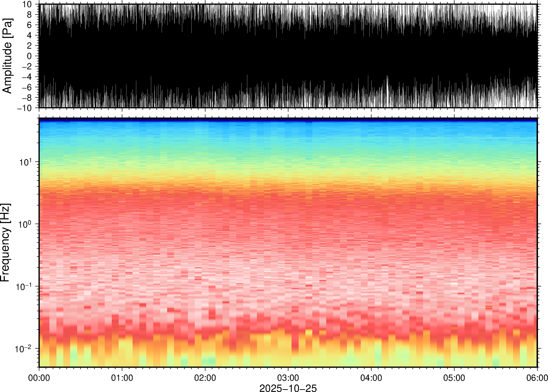Select the −10 amplitude tick label
Viewport: 548px width, 392px height.
pos(25,108)
